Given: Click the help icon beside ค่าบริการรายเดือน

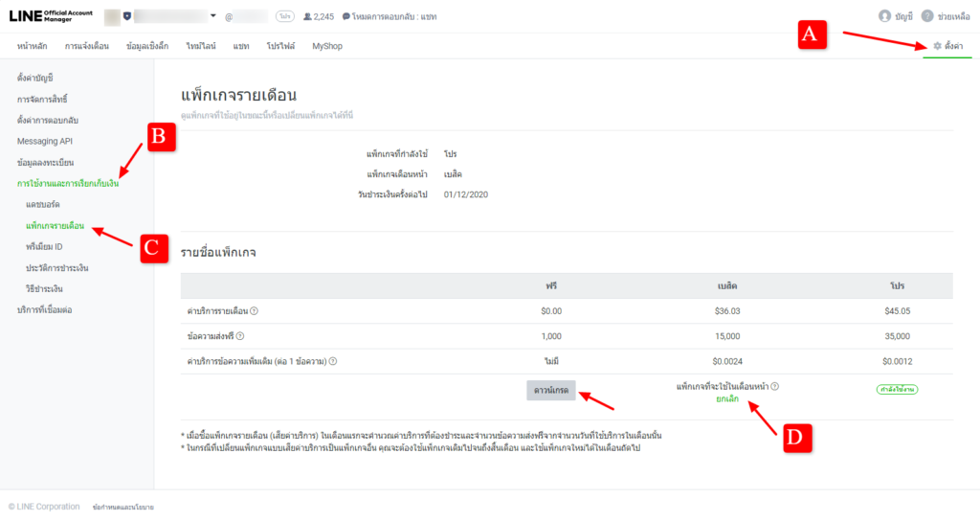Looking at the screenshot, I should (255, 311).
